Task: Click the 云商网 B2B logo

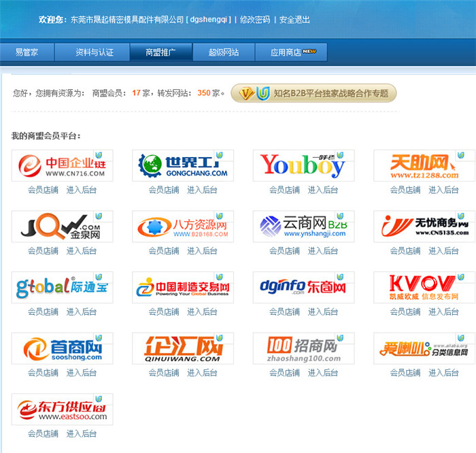Action: (x=303, y=227)
